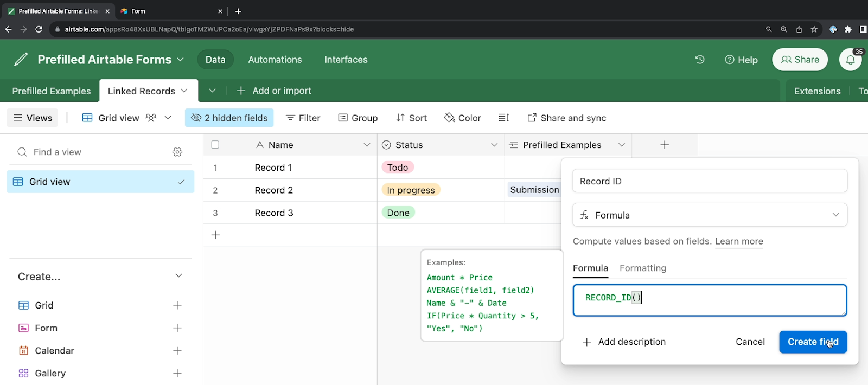The height and width of the screenshot is (385, 868).
Task: Open view settings gear icon
Action: click(x=177, y=152)
